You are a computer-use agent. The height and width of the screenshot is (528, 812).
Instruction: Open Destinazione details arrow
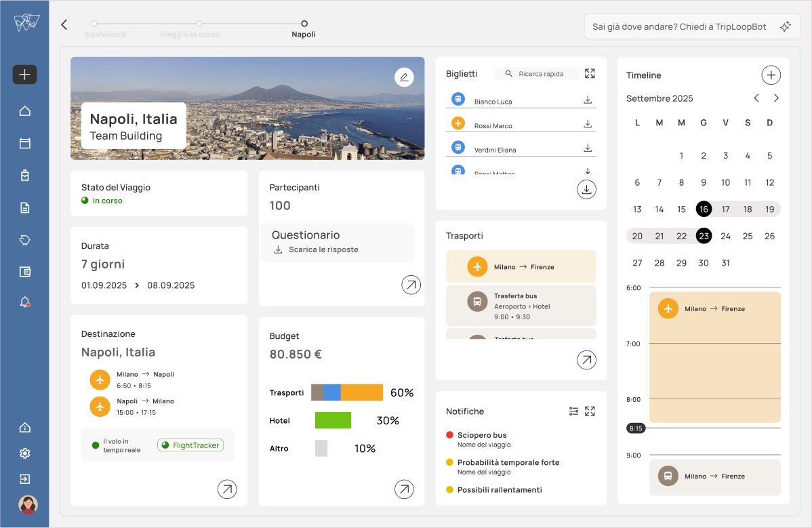[x=227, y=489]
